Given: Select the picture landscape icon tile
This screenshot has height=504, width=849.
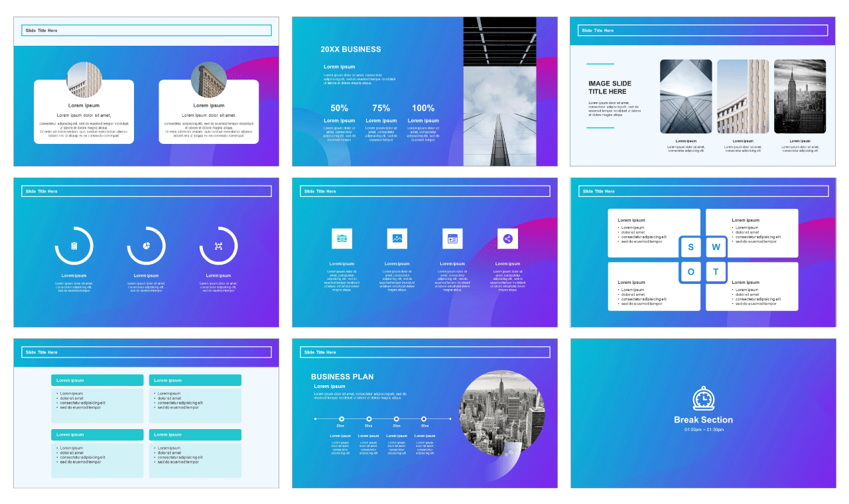Looking at the screenshot, I should point(397,239).
